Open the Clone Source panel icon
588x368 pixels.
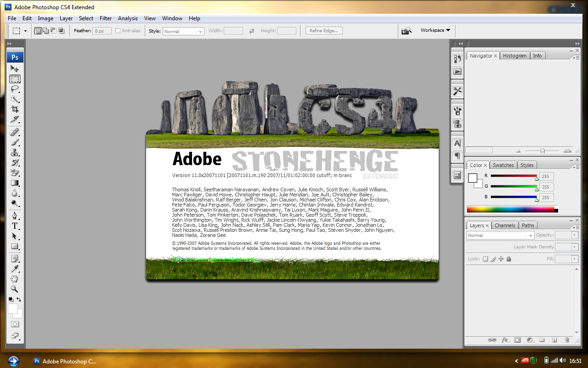[x=457, y=123]
